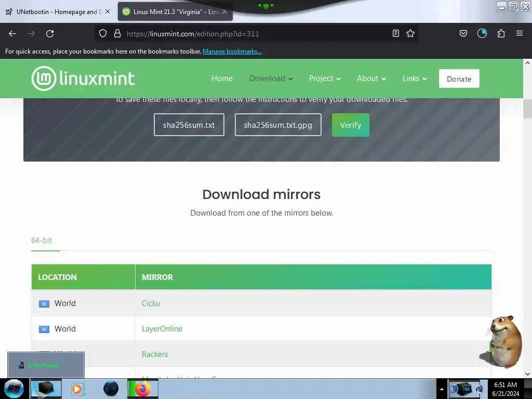Open the taskbar clock showing 6:51 AM
This screenshot has height=399, width=532.
coord(506,389)
